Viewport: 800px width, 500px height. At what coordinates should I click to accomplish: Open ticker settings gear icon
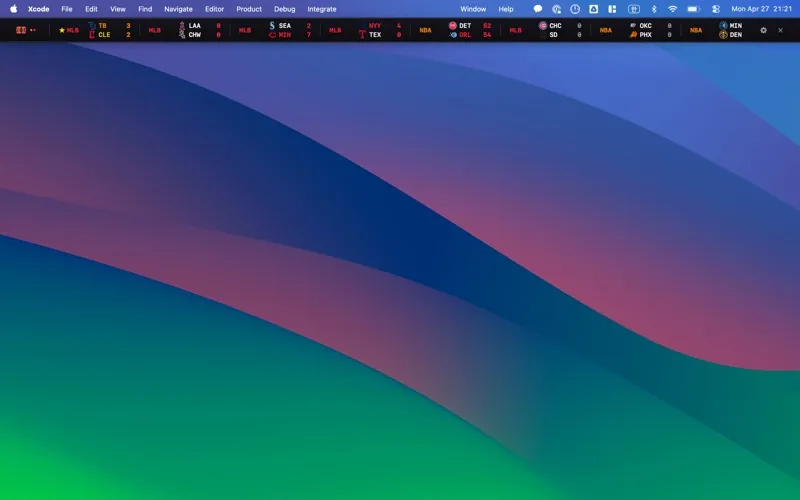[763, 30]
